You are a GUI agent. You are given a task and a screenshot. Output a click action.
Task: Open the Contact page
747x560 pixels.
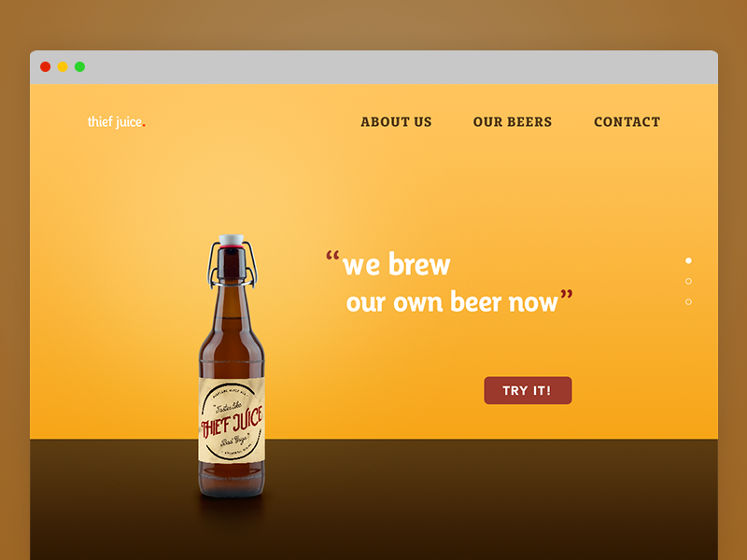(627, 122)
